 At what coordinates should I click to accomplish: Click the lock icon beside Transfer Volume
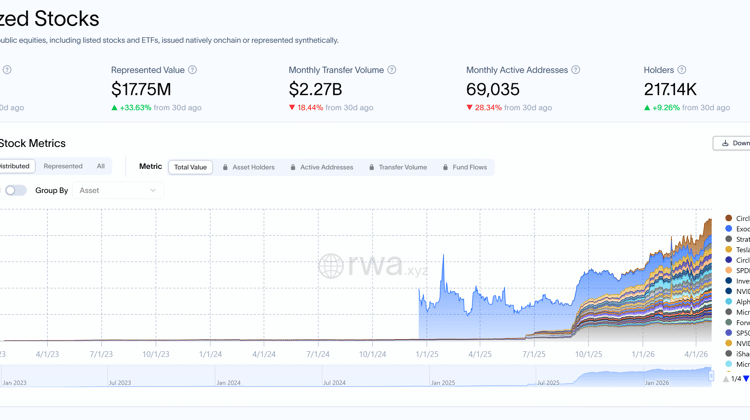point(372,168)
